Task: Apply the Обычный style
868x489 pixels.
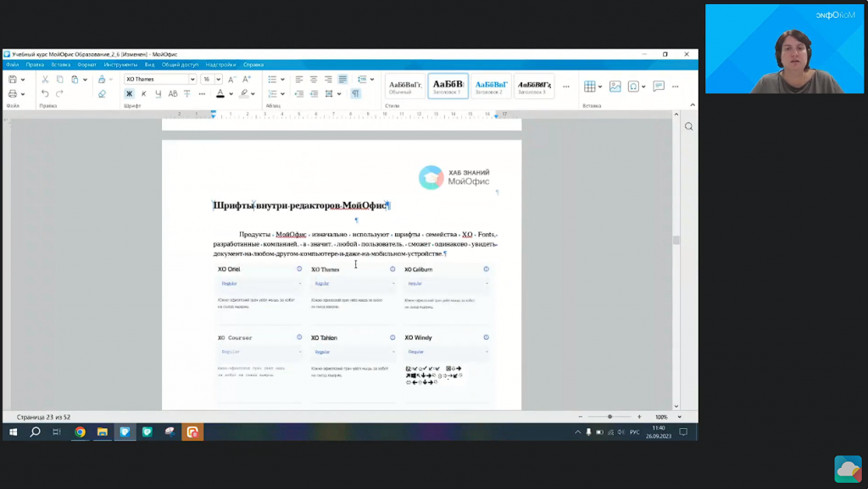Action: pyautogui.click(x=405, y=86)
